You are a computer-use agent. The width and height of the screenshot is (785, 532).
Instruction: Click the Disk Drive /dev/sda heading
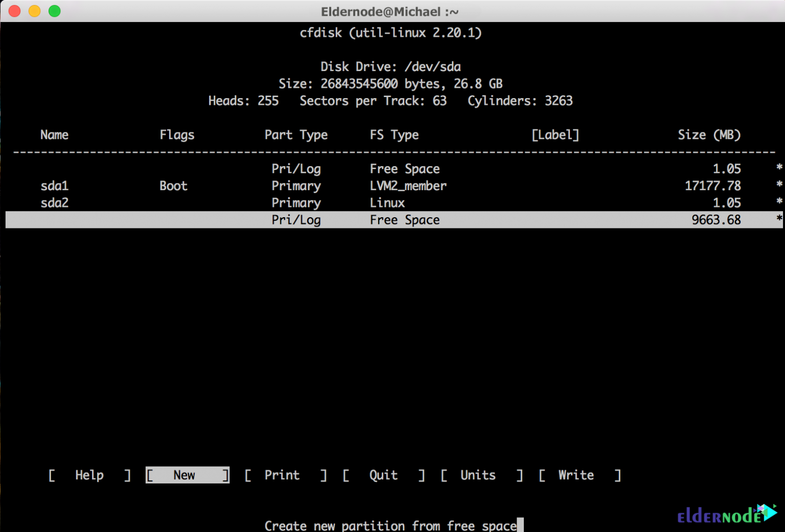pyautogui.click(x=390, y=66)
